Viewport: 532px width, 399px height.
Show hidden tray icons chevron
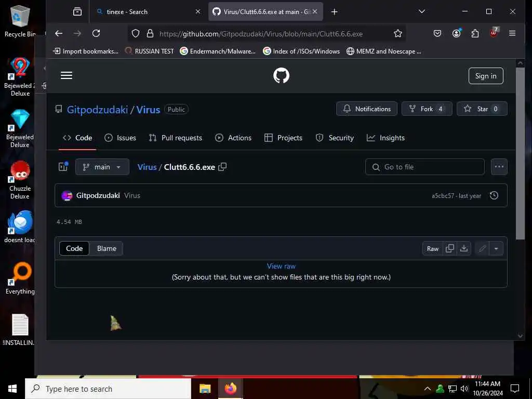click(428, 389)
